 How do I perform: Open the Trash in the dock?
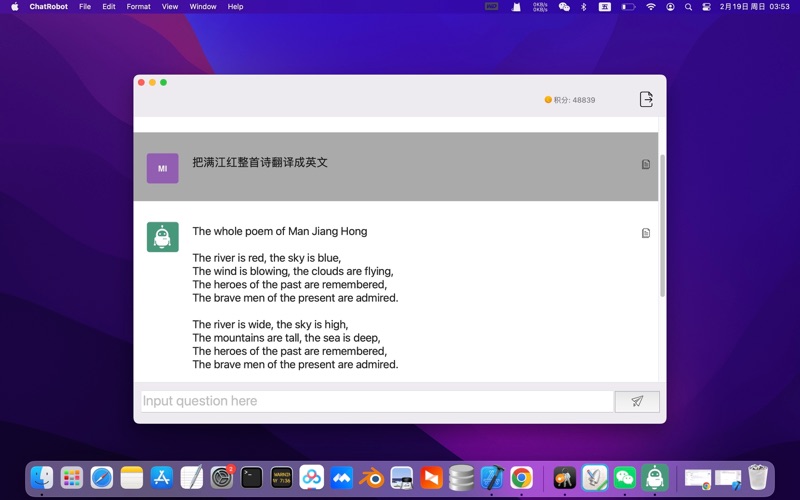coord(758,478)
